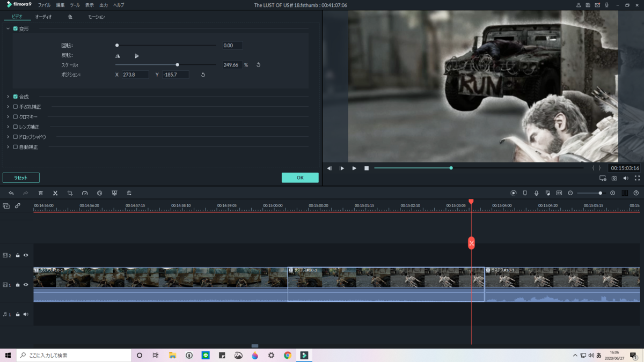Toggle auto ripple link icon
Screen dimensions: 644x362
click(x=18, y=206)
